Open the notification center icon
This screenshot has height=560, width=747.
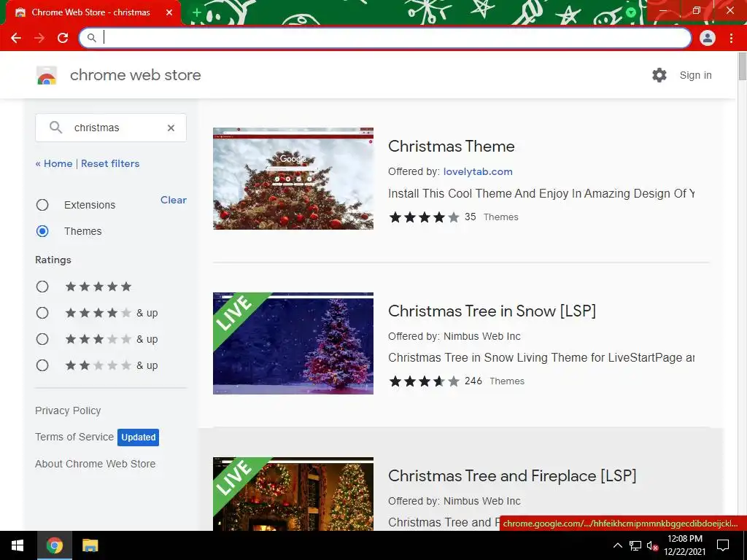click(723, 545)
